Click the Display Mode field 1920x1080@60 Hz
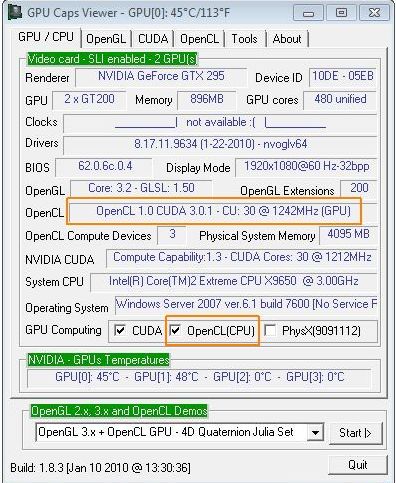This screenshot has height=483, width=396. click(x=306, y=167)
